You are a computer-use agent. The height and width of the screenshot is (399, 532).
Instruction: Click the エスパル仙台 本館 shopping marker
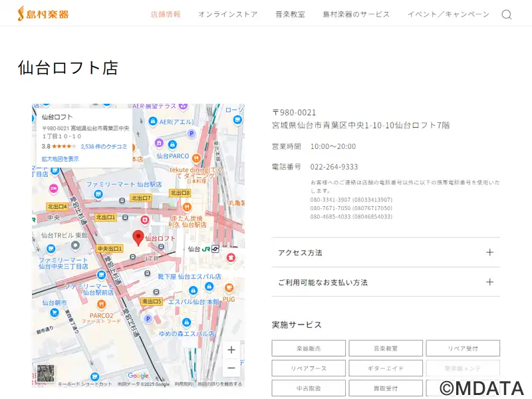(x=193, y=291)
